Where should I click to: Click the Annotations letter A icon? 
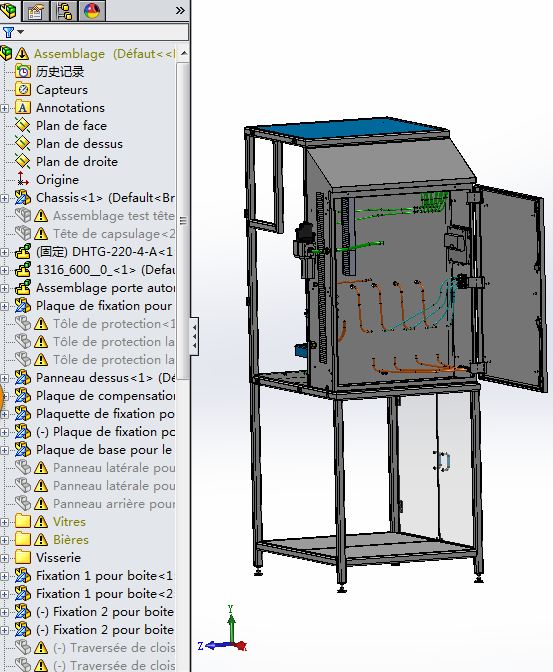click(x=23, y=108)
